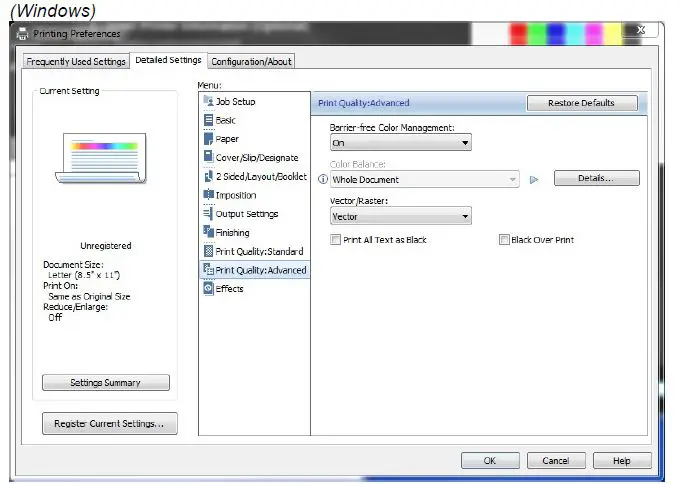Click the 2 Sided/Layout/Booklet icon

[x=208, y=176]
